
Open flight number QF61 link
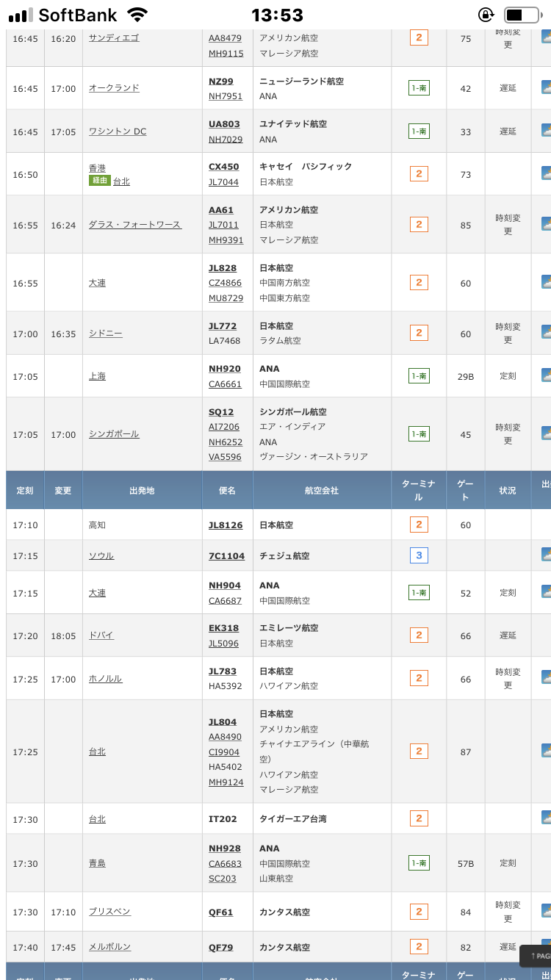coord(221,912)
